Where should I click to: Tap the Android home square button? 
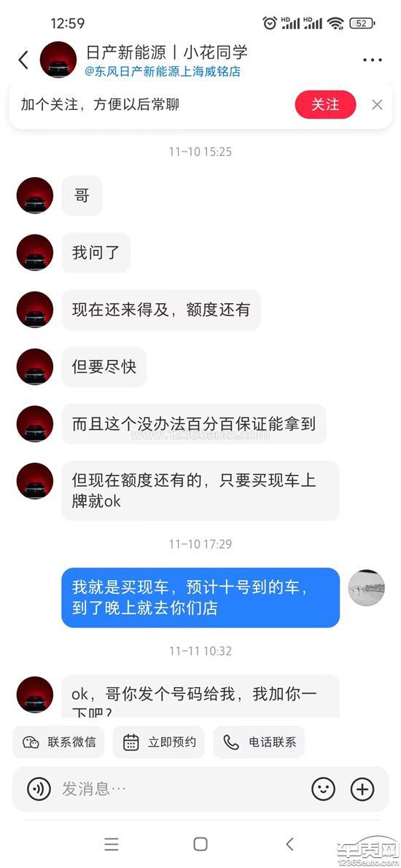[200, 844]
